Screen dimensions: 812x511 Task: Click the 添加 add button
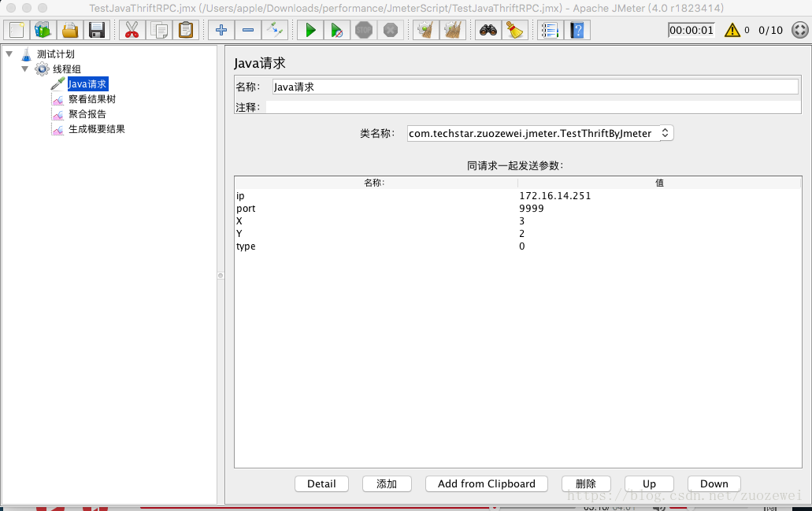(x=387, y=483)
